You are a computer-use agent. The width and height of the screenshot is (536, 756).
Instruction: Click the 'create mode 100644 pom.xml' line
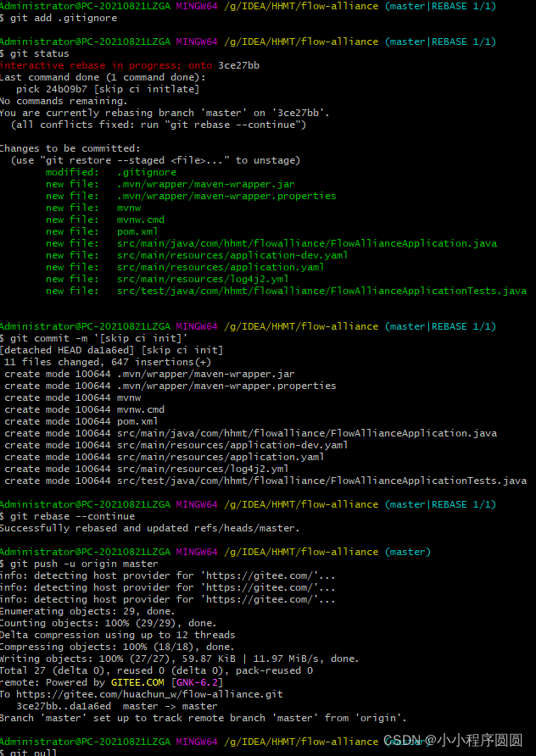81,421
